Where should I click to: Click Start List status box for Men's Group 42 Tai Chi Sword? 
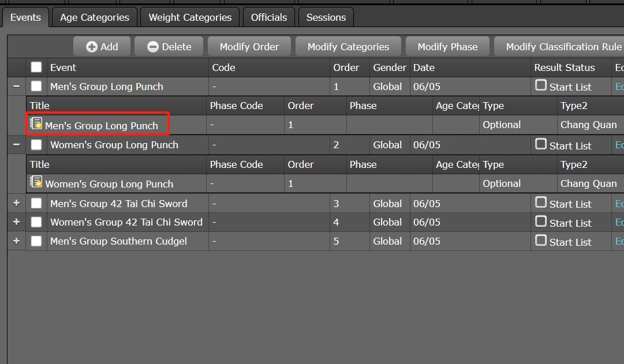click(x=541, y=202)
